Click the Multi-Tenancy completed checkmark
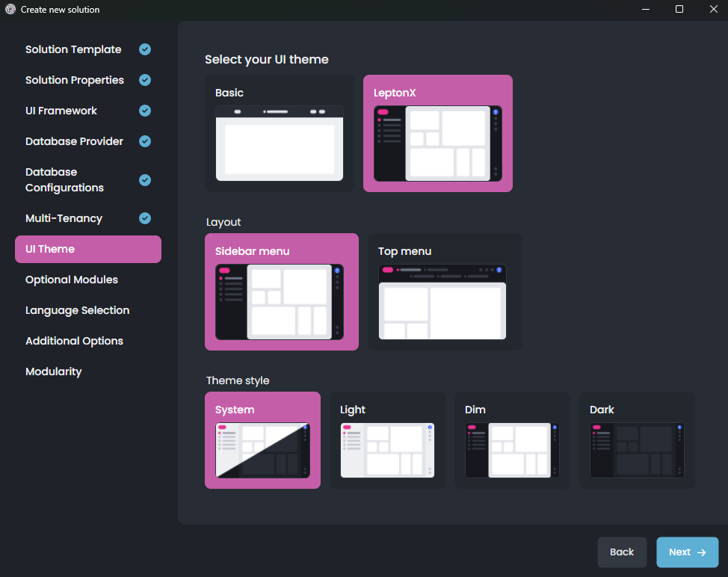Viewport: 728px width, 577px height. (144, 218)
